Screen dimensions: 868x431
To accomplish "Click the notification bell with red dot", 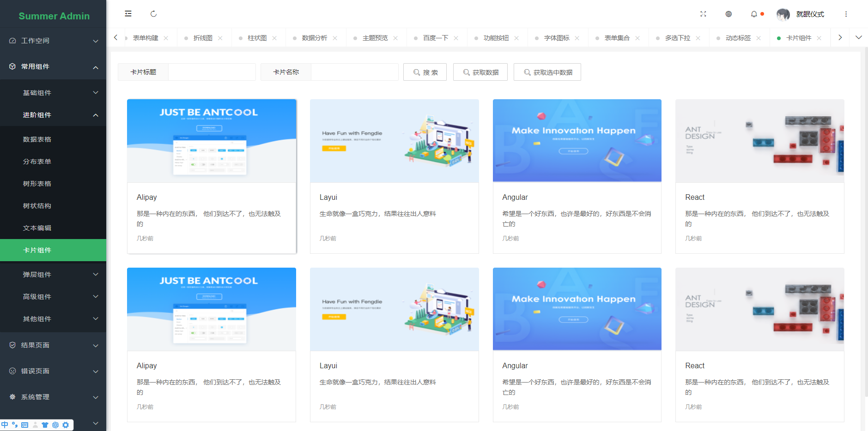I will 754,14.
